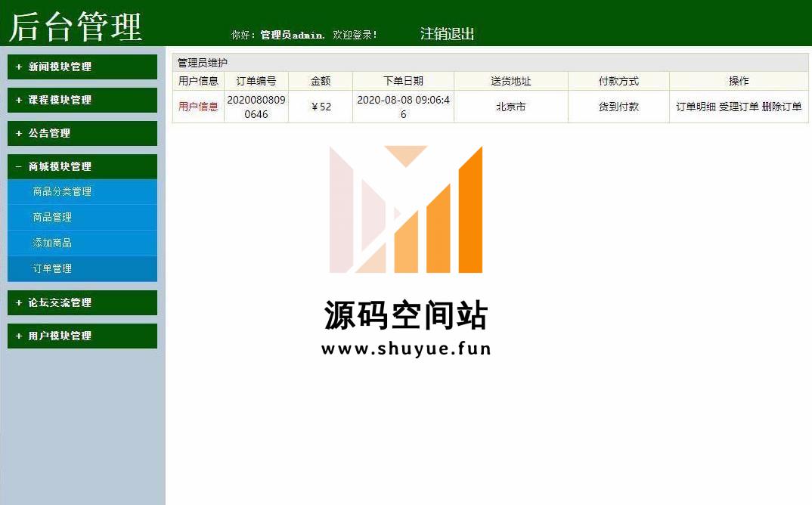812x505 pixels.
Task: Expand the 用户模块管理 menu section
Action: pos(82,336)
